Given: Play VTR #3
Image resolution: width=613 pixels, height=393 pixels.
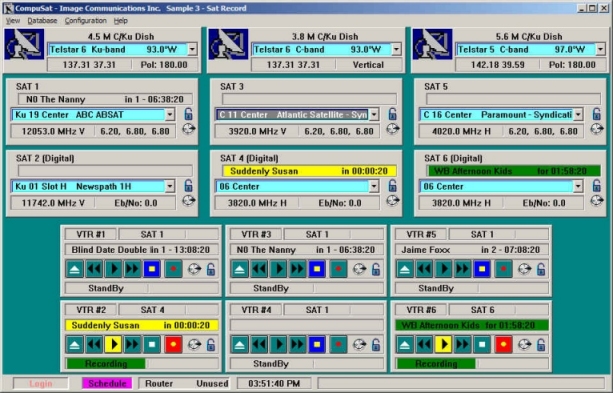Looking at the screenshot, I should [278, 269].
